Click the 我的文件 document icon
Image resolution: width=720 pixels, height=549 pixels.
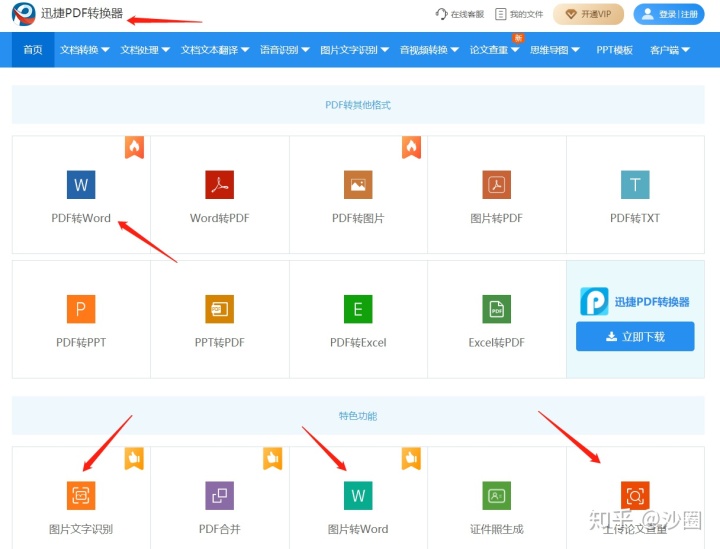tap(501, 14)
